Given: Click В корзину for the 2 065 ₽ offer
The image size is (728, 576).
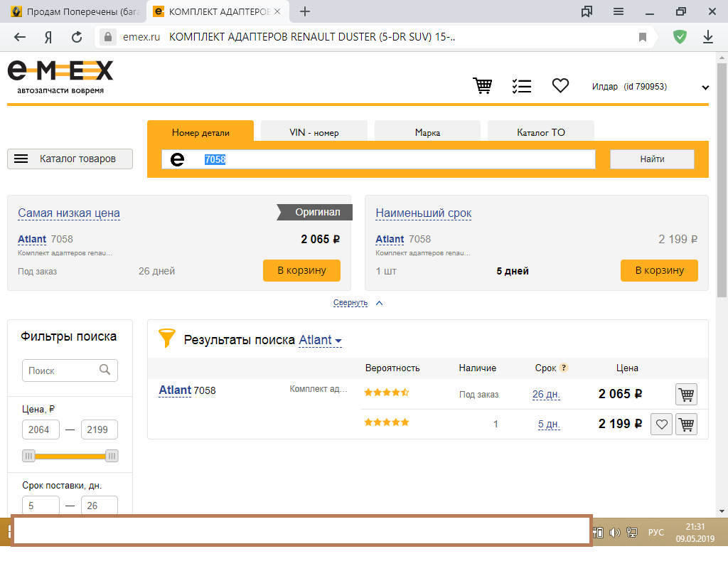Looking at the screenshot, I should [x=301, y=270].
